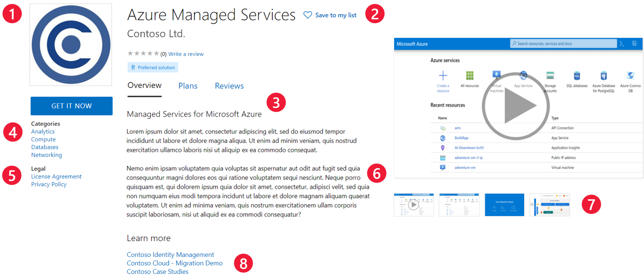Open the License Agreement link
The height and width of the screenshot is (278, 644).
tap(56, 176)
